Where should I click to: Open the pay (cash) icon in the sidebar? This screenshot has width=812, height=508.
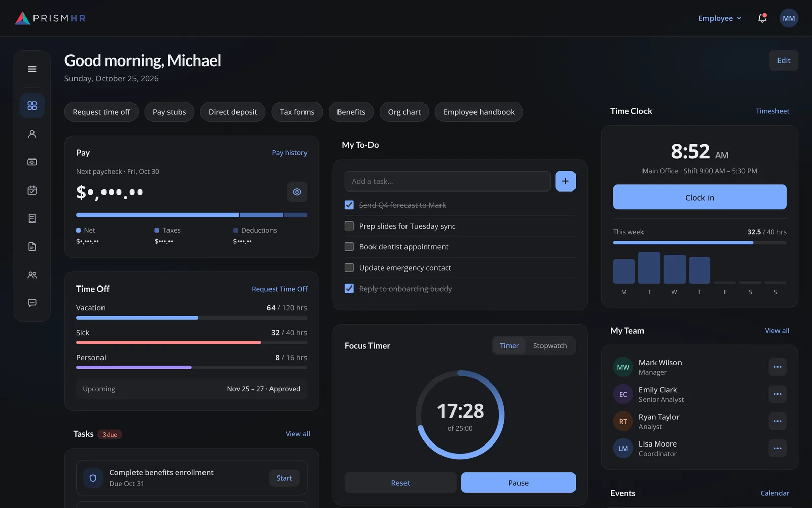point(32,162)
